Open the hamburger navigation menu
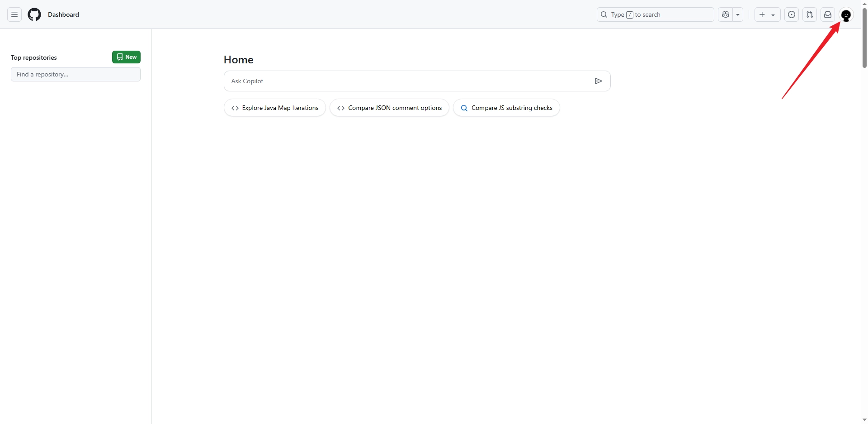Viewport: 868px width, 424px height. 14,14
